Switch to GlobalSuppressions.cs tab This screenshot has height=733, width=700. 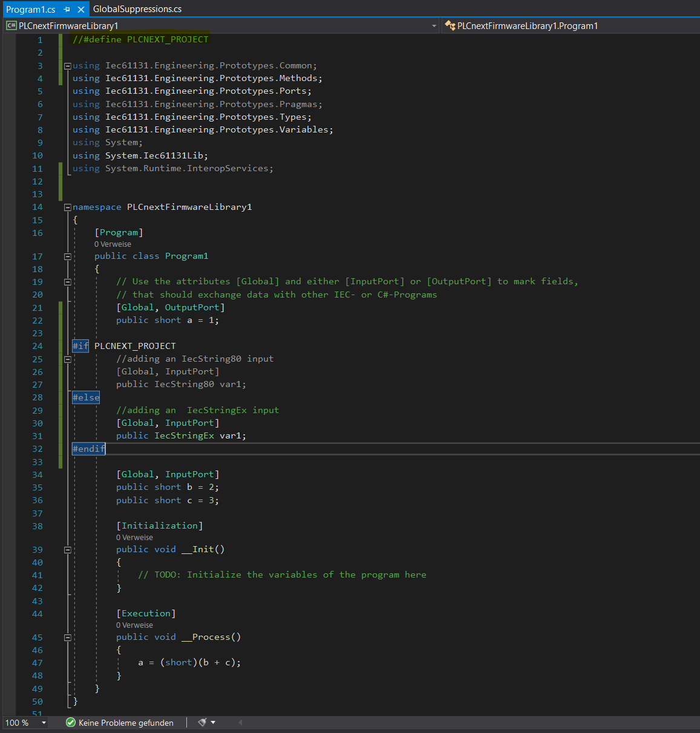[137, 9]
